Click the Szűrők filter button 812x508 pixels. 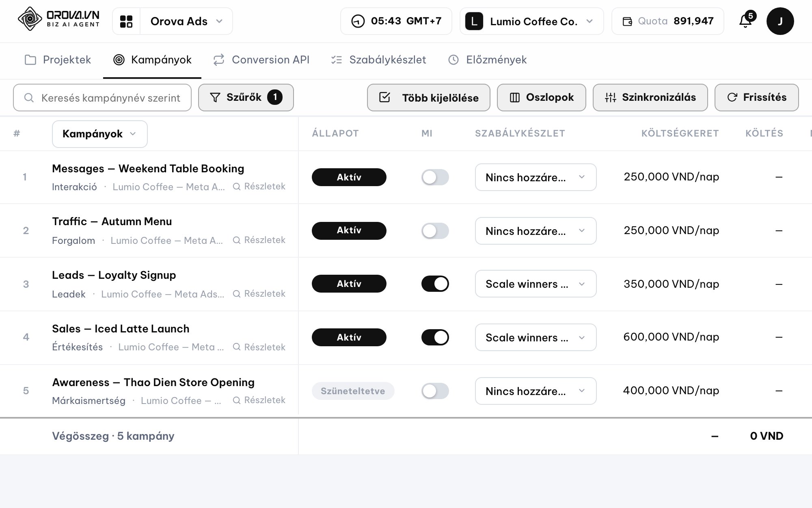246,98
